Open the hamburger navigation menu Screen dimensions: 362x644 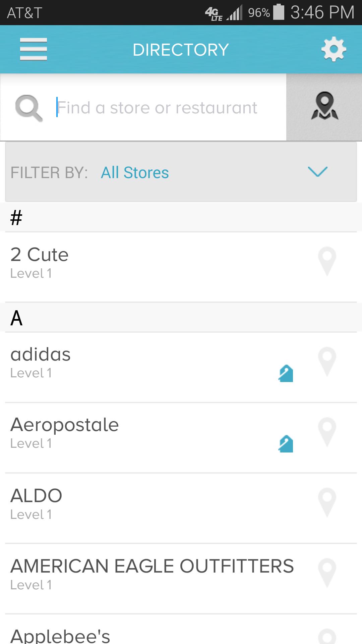[34, 49]
